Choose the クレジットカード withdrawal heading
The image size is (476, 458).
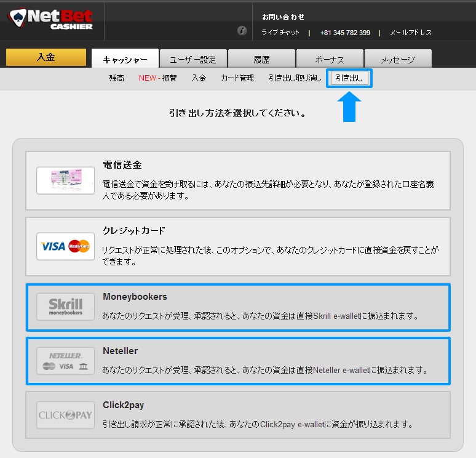[134, 231]
